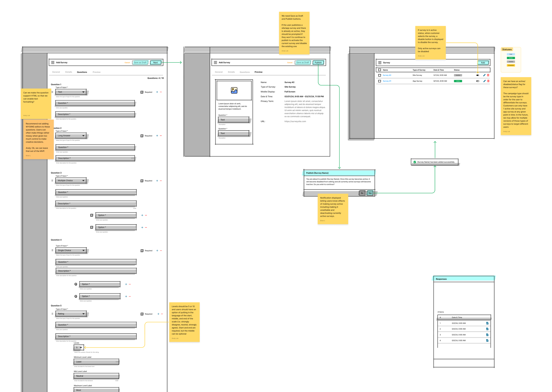Open the document icon for response row 1
Viewport: 552px width, 392px height.
pyautogui.click(x=487, y=323)
